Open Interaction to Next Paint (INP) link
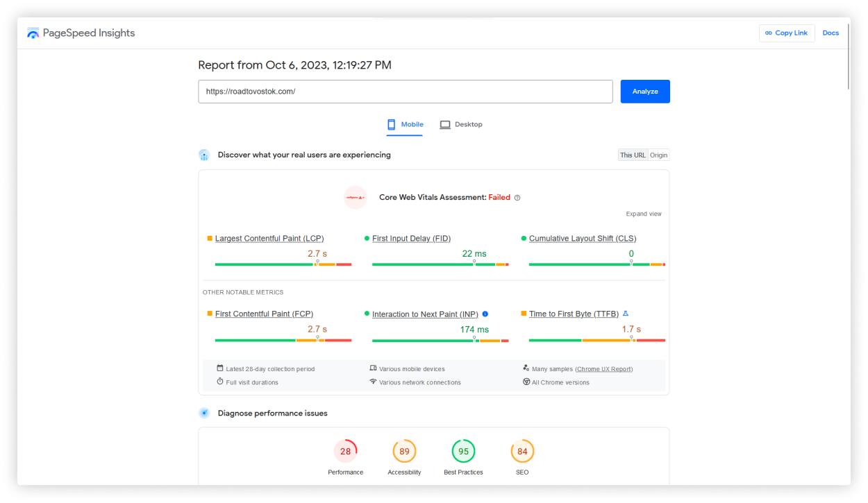 tap(425, 314)
